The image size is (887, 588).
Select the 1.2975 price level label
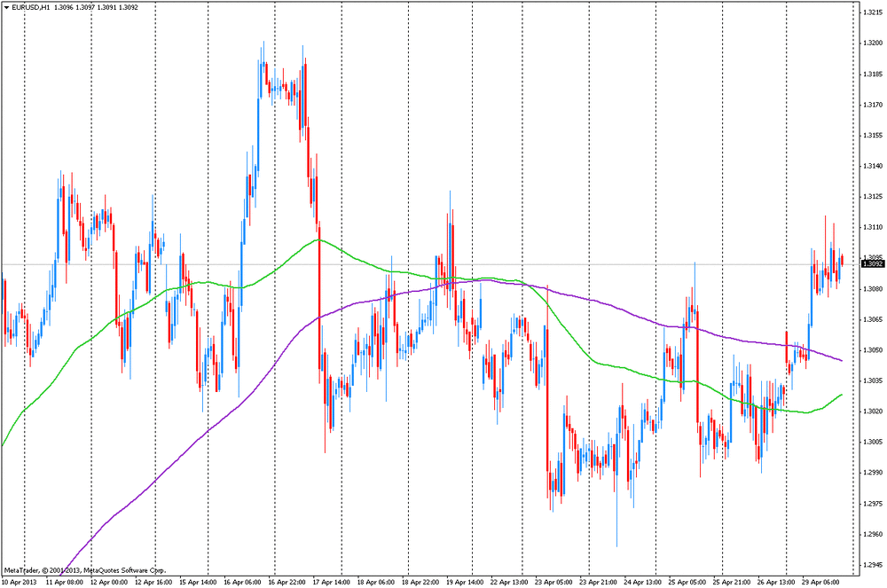click(873, 503)
